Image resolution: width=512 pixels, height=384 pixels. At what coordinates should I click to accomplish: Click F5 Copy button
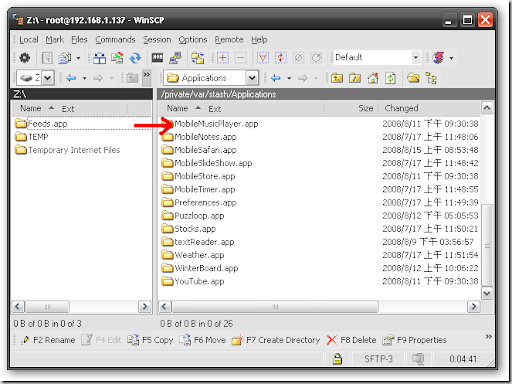150,340
